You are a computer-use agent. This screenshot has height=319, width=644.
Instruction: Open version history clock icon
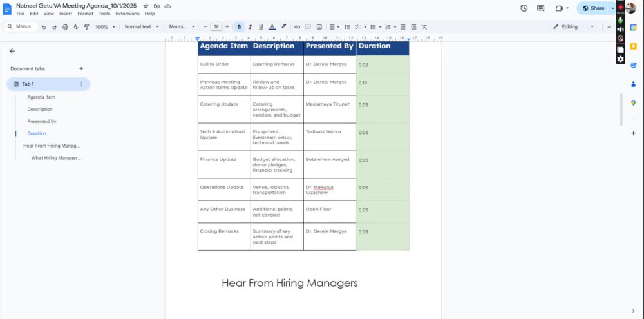[x=524, y=8]
